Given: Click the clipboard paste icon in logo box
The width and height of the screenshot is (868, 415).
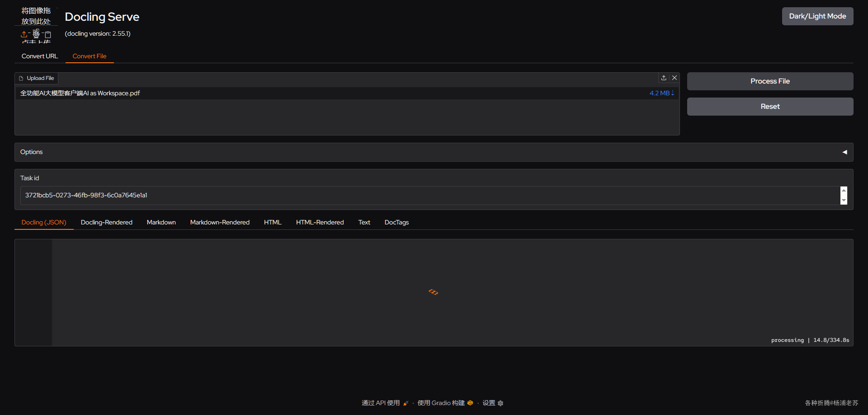Looking at the screenshot, I should click(48, 34).
